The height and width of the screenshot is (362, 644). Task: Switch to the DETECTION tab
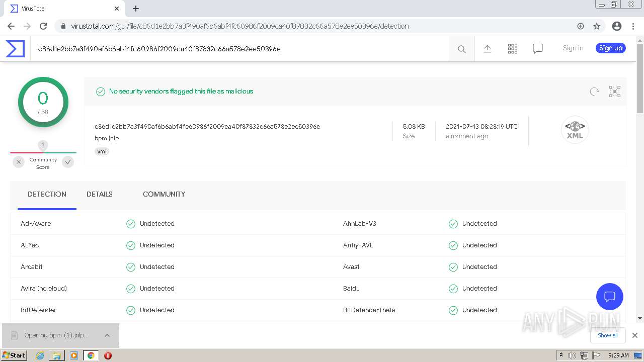click(x=47, y=194)
